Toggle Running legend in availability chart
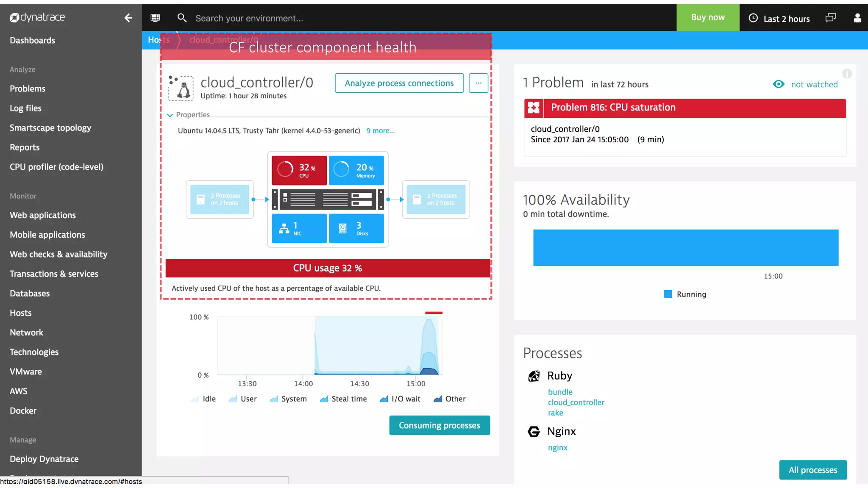 point(685,294)
